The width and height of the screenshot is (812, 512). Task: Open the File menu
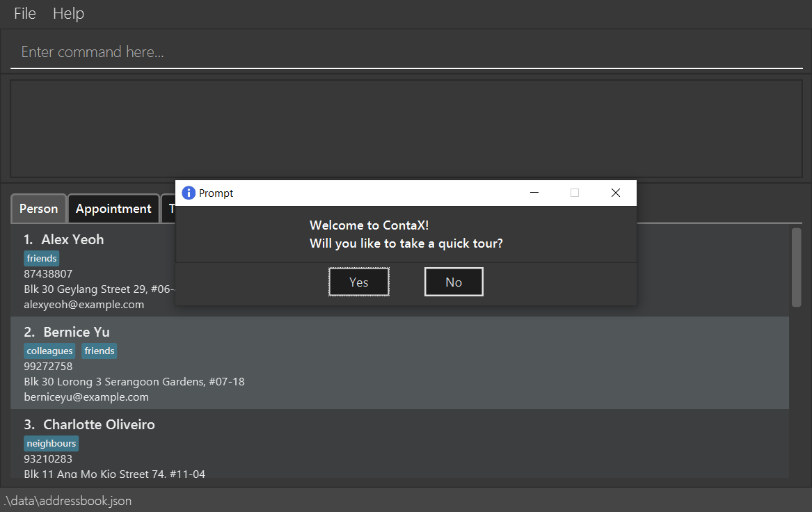click(x=25, y=13)
